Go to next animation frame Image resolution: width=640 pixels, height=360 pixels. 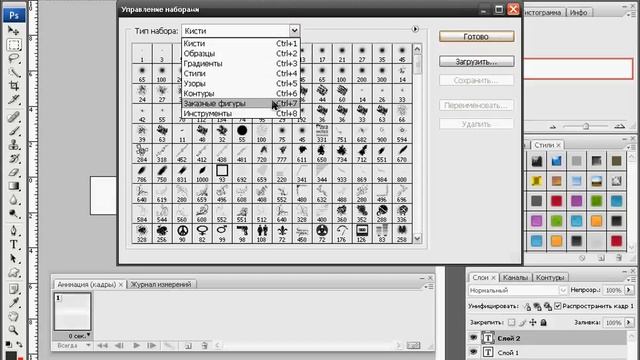coord(151,345)
